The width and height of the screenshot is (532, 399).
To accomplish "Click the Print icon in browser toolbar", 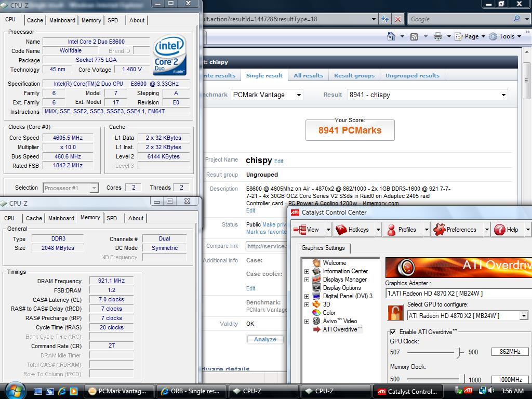I will point(437,36).
